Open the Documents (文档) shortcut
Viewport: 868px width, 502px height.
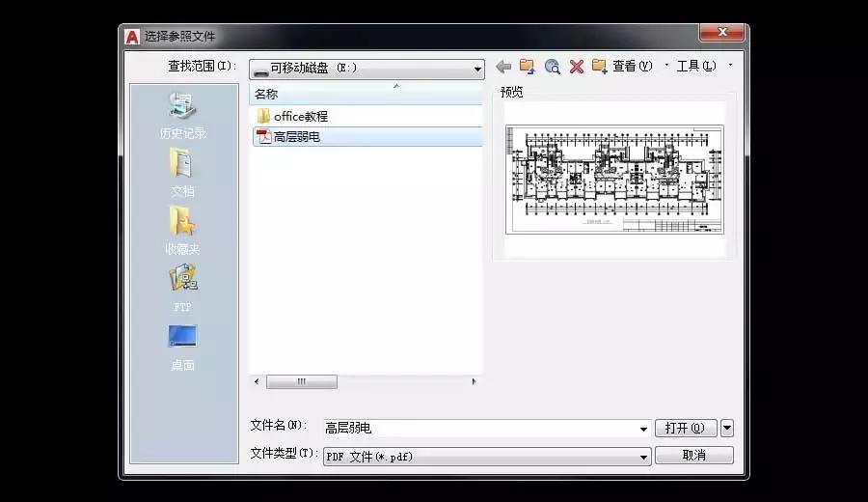pyautogui.click(x=182, y=174)
